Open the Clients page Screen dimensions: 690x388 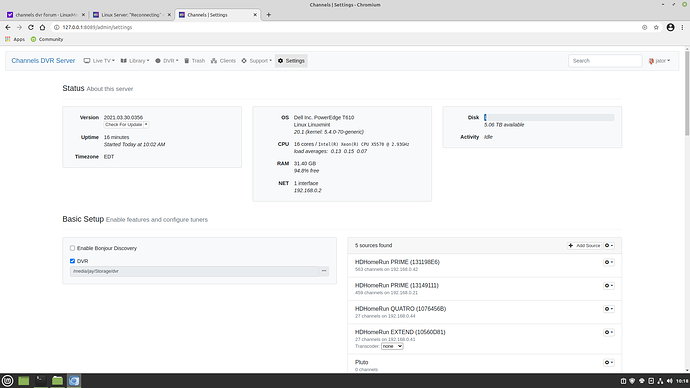click(223, 61)
